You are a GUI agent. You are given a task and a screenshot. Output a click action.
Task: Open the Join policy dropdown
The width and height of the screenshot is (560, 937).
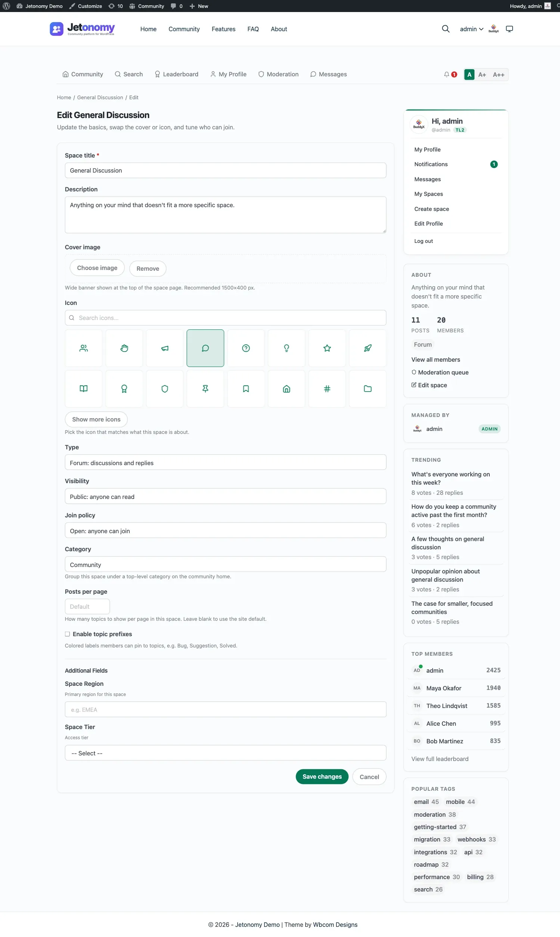(x=226, y=531)
